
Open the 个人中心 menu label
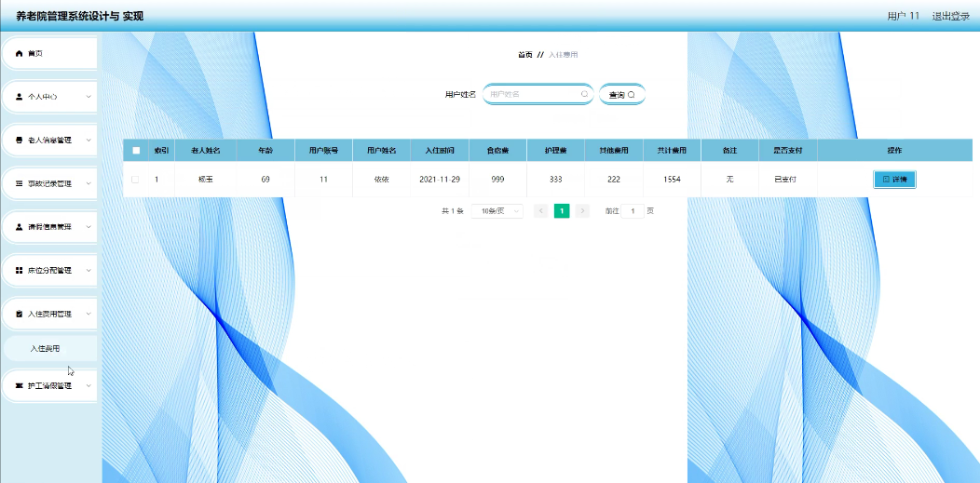tap(43, 97)
